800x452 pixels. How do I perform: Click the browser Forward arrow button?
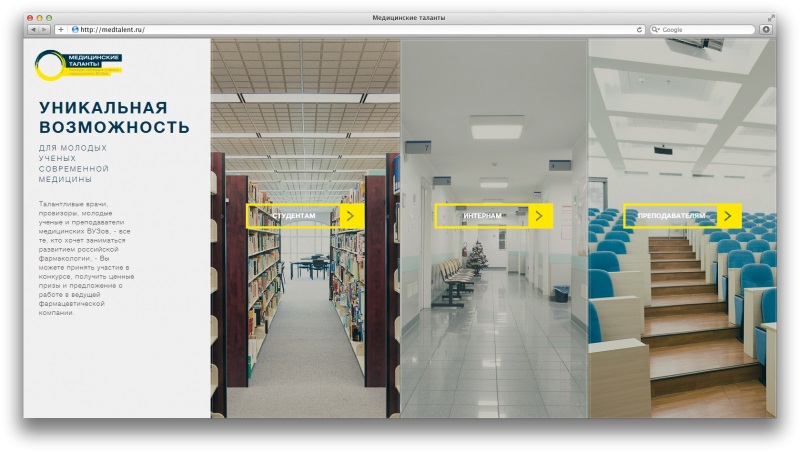pyautogui.click(x=43, y=30)
